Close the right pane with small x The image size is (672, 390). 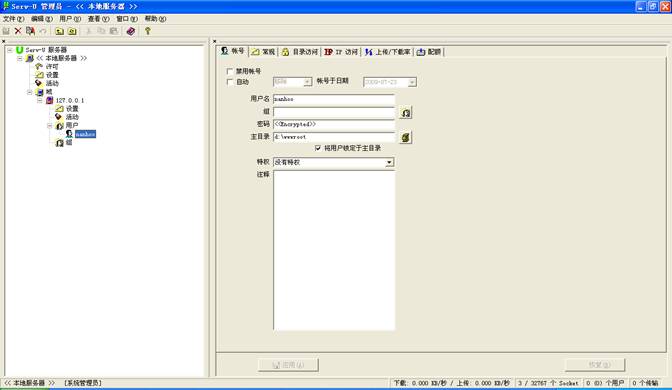[215, 41]
